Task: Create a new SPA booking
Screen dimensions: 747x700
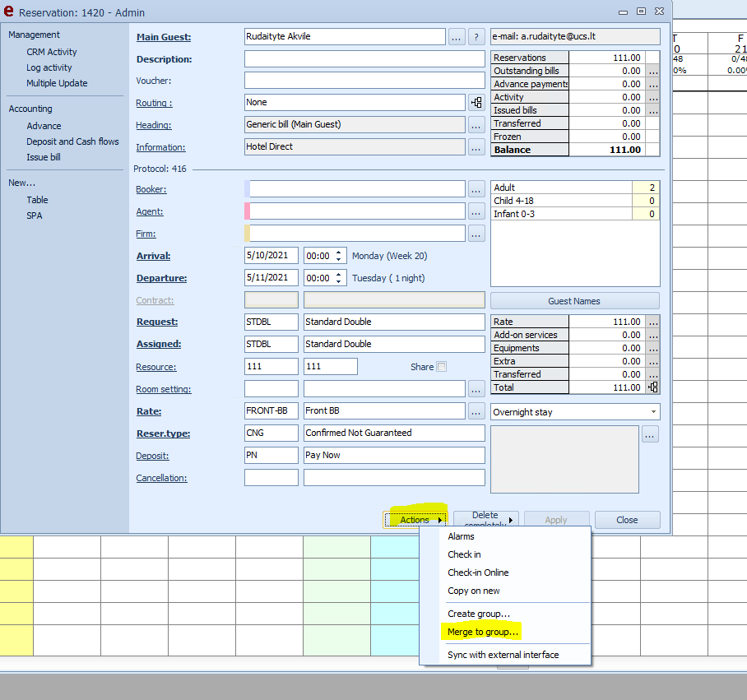Action: (35, 216)
